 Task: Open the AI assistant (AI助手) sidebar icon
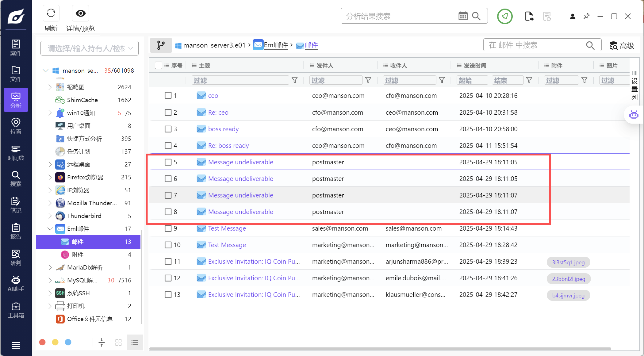pos(16,283)
